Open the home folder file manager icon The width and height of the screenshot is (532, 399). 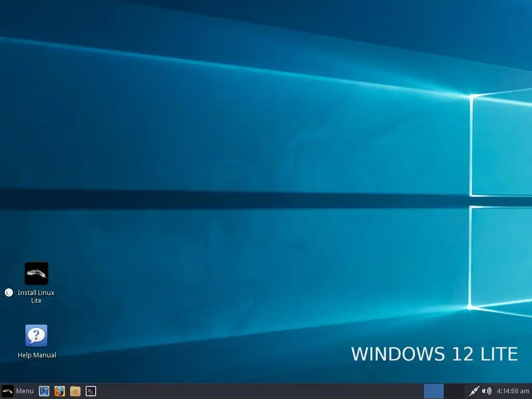(x=75, y=391)
